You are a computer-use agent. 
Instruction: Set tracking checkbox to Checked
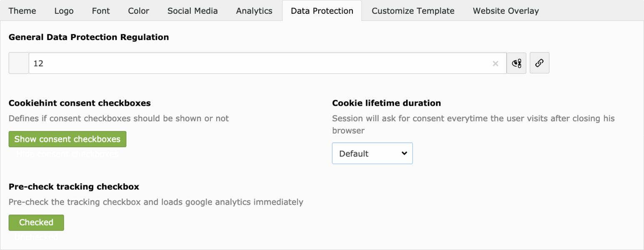pyautogui.click(x=36, y=222)
